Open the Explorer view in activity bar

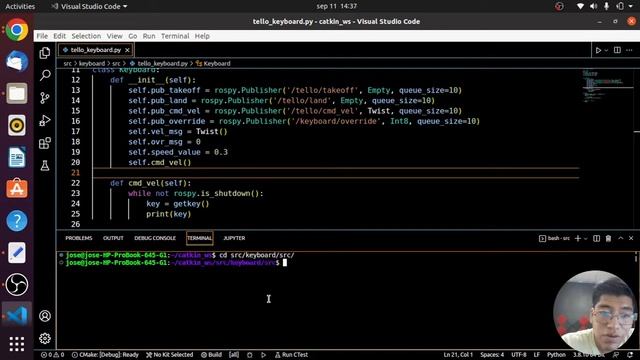[45, 53]
